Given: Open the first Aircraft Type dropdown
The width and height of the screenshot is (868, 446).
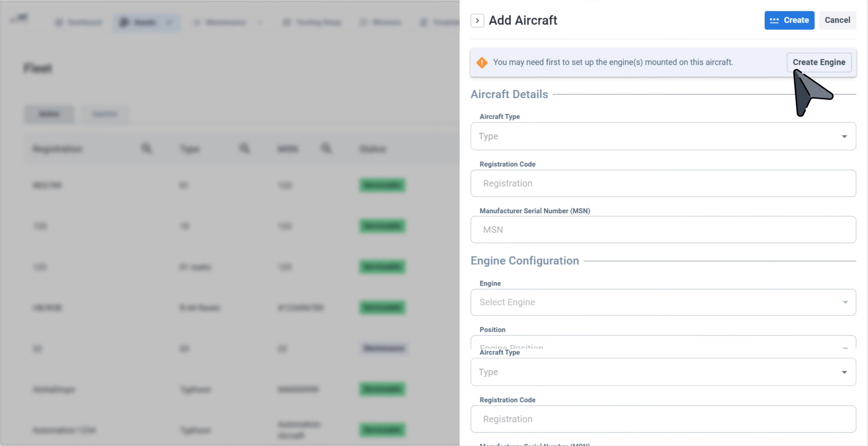Looking at the screenshot, I should pyautogui.click(x=663, y=136).
